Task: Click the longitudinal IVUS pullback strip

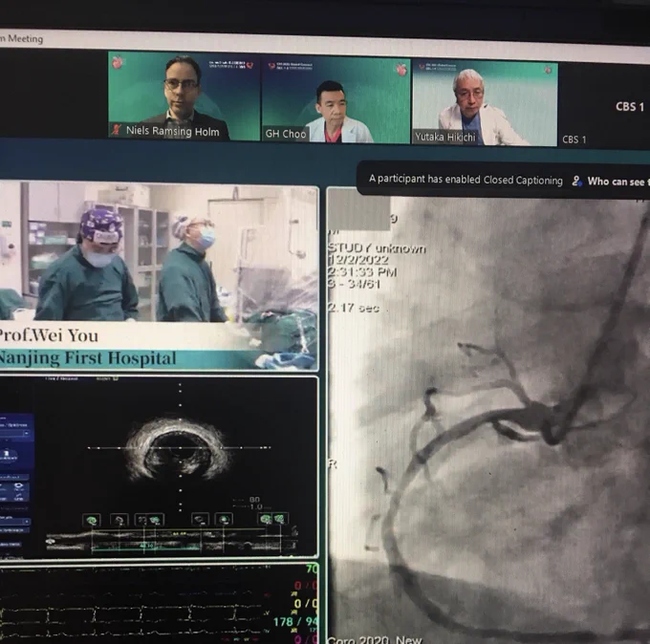Action: click(171, 541)
